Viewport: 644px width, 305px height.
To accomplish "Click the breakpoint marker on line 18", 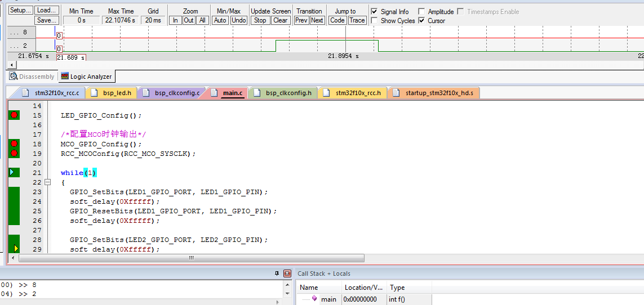I will pyautogui.click(x=14, y=144).
